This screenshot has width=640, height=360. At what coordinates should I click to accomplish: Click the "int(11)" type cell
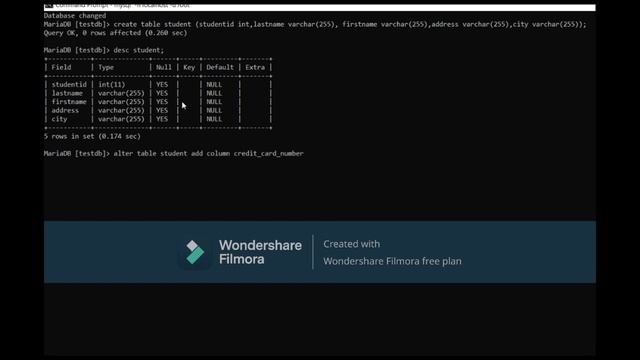pyautogui.click(x=111, y=84)
